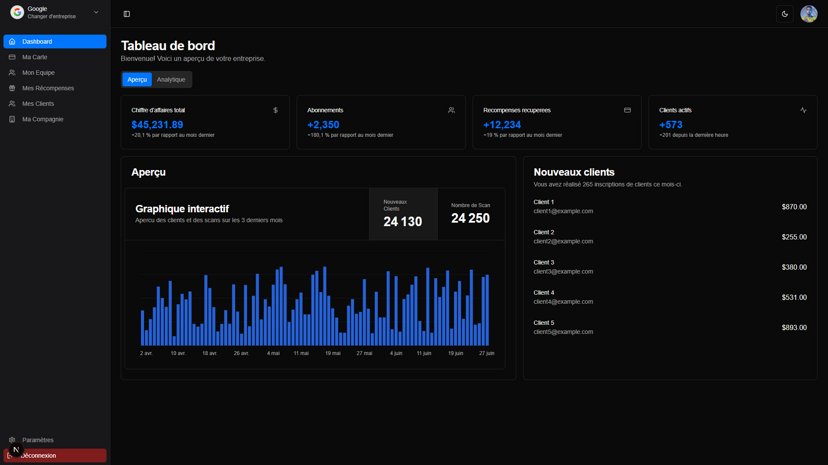The image size is (828, 465).
Task: Click Client 1 row name
Action: point(544,202)
